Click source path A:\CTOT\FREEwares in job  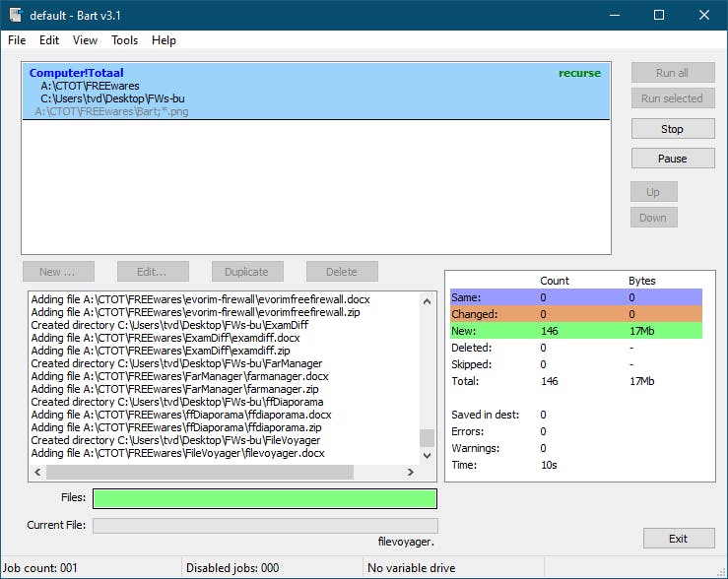coord(90,86)
